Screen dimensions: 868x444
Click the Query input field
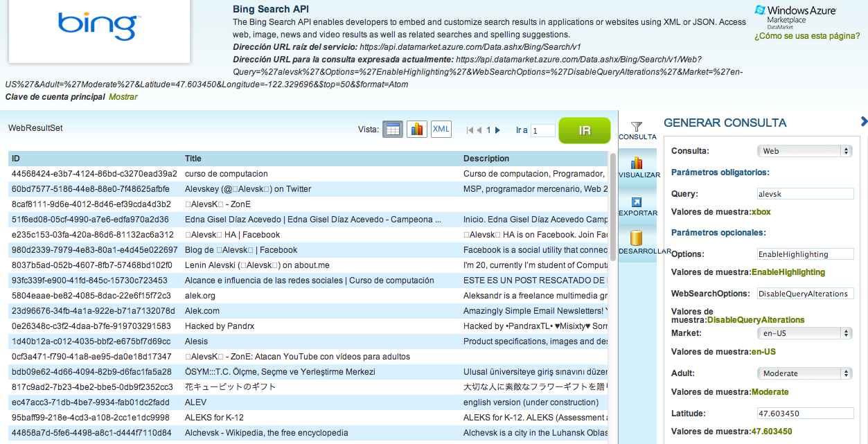[806, 194]
